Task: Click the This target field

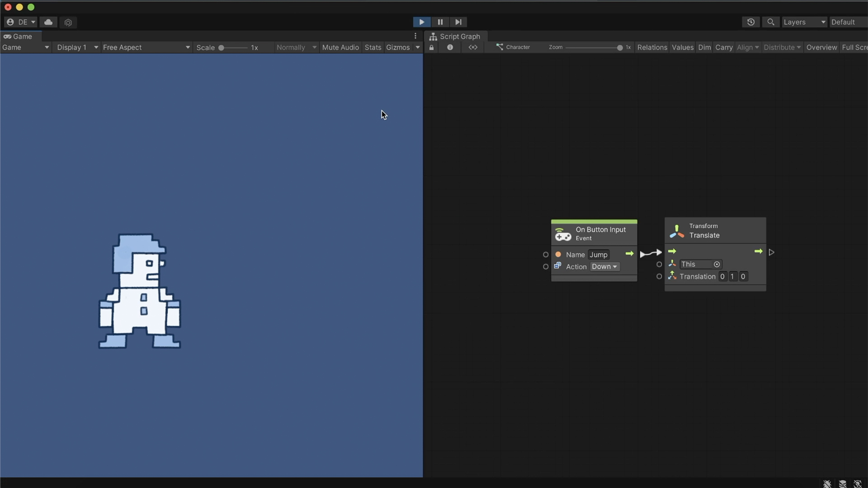Action: click(x=701, y=264)
